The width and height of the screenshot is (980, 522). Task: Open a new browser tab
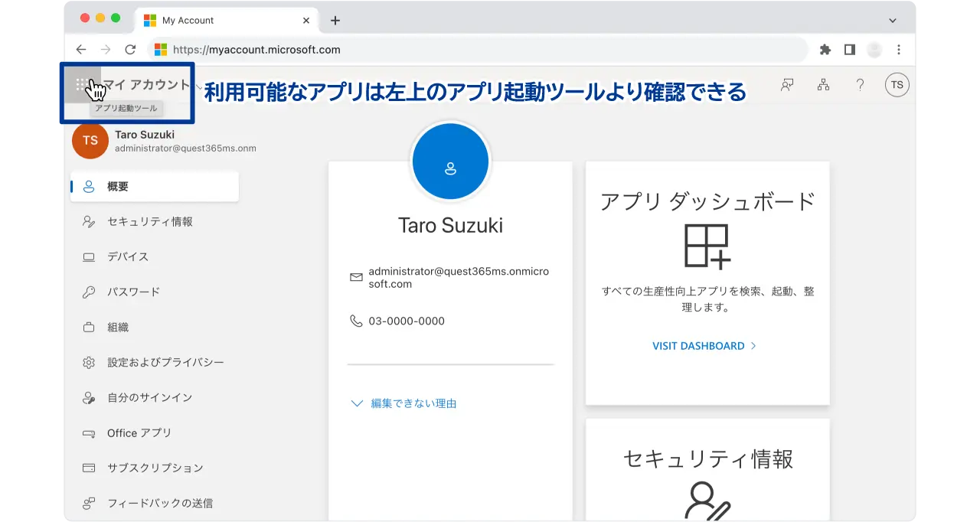(335, 21)
